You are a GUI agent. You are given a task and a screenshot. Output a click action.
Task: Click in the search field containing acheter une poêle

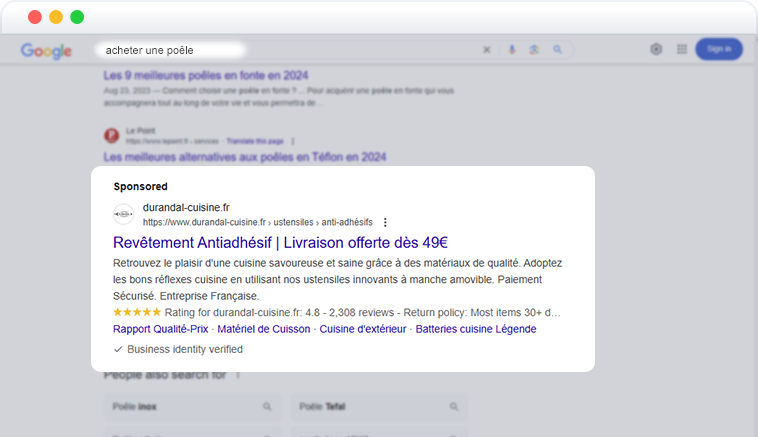pos(290,50)
